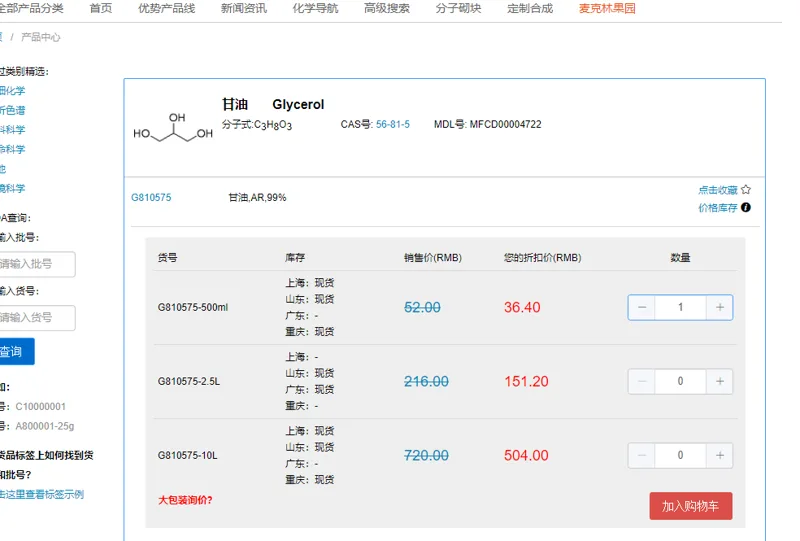The width and height of the screenshot is (800, 541).
Task: Open the 分子砌块 menu item
Action: 458,8
